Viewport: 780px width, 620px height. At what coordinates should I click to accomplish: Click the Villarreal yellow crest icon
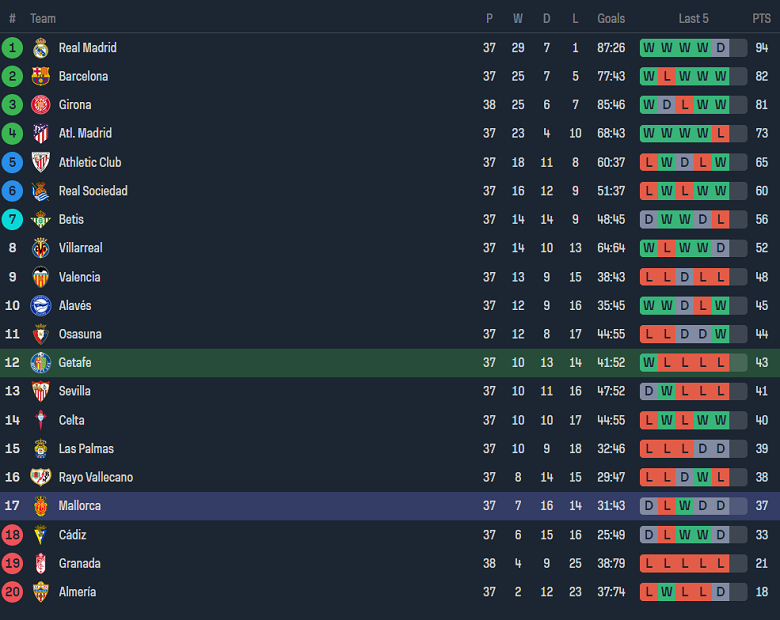[41, 248]
